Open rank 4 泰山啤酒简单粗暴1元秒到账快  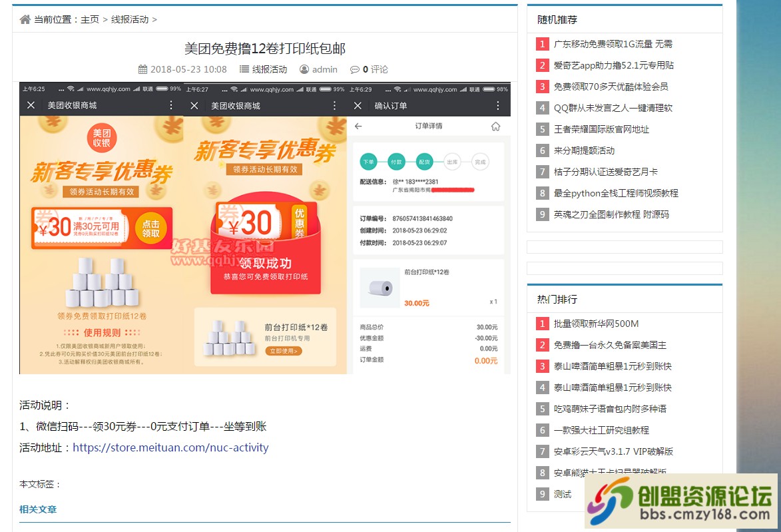point(613,388)
